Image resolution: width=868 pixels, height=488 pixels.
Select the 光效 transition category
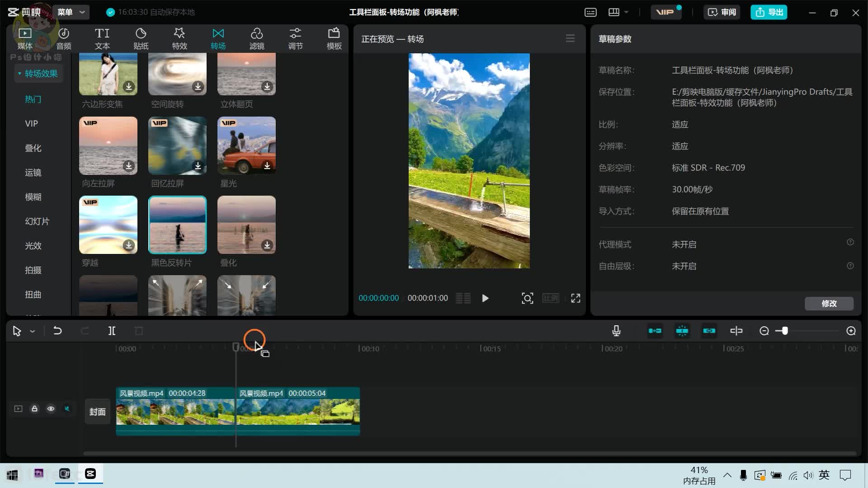pyautogui.click(x=33, y=245)
